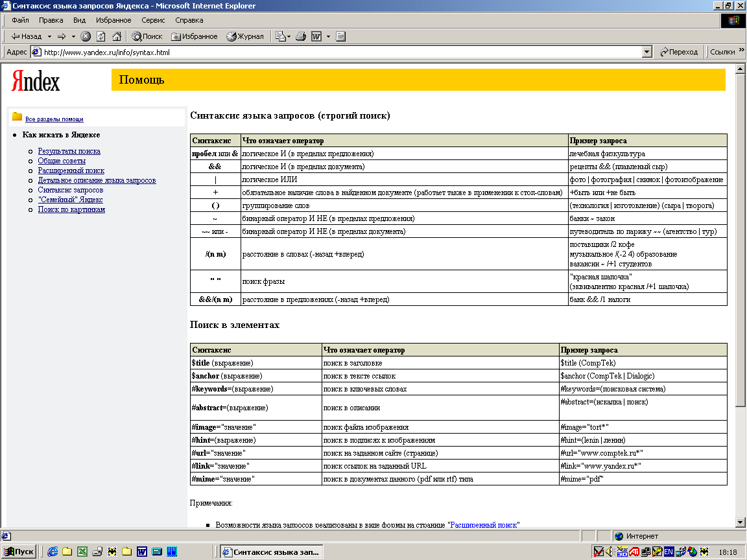
Task: Open the blue two-panel quick launch icon
Action: tap(171, 552)
